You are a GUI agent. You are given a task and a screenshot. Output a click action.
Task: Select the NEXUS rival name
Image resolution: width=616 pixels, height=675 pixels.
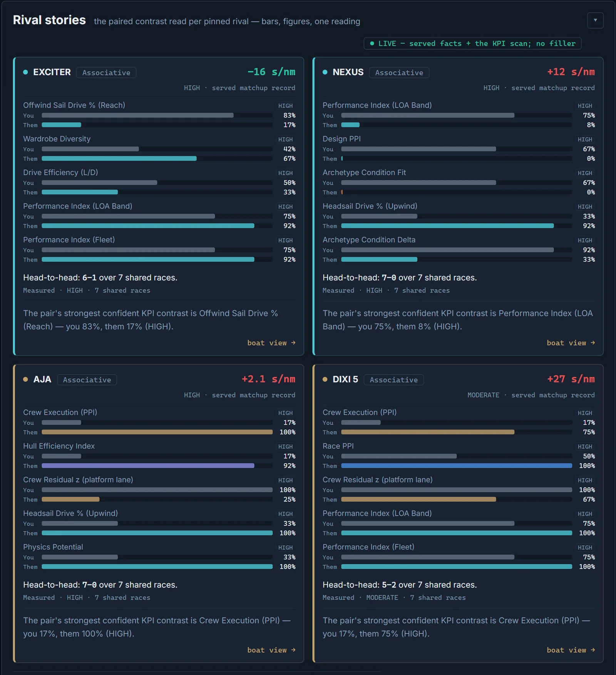click(348, 72)
